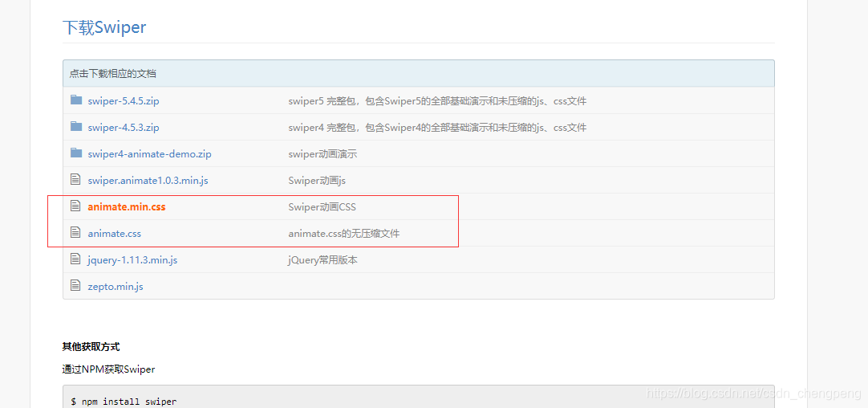This screenshot has width=868, height=408.
Task: Click the swiper动画演示 description
Action: (322, 154)
